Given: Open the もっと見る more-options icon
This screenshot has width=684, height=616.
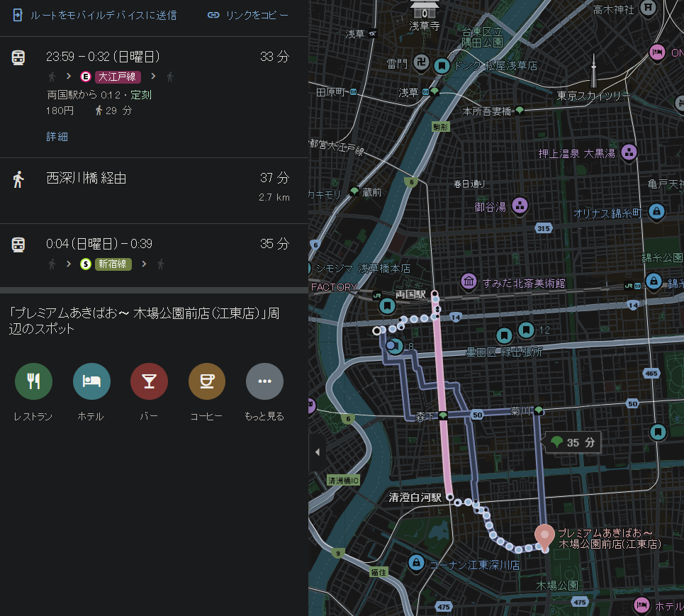Looking at the screenshot, I should (x=264, y=381).
